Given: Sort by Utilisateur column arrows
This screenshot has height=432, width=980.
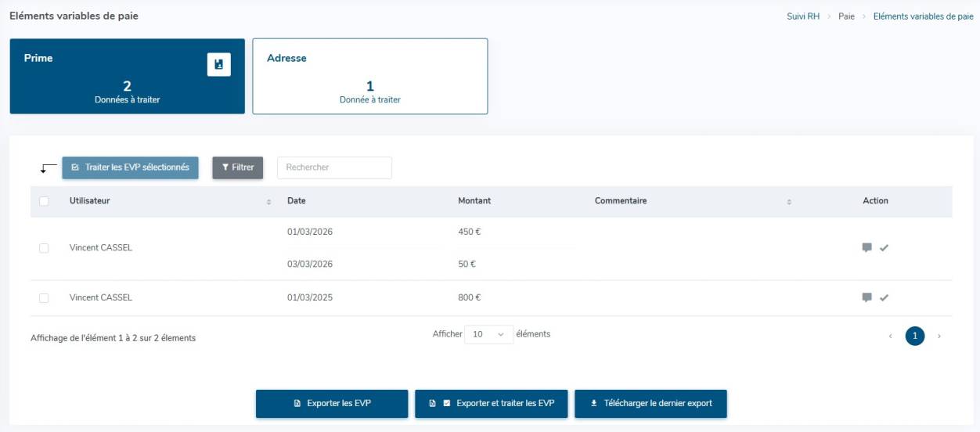Looking at the screenshot, I should 268,202.
